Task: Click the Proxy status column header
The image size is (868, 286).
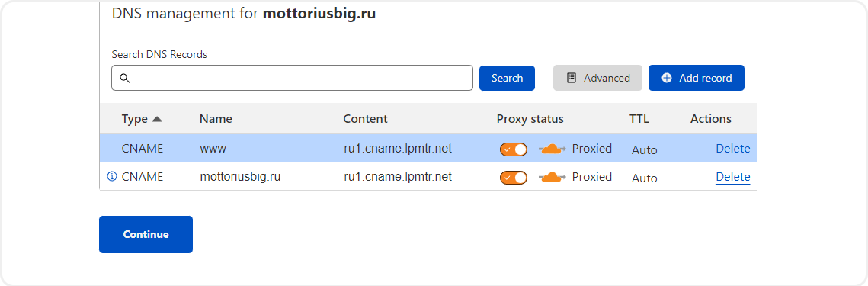Action: pyautogui.click(x=530, y=119)
